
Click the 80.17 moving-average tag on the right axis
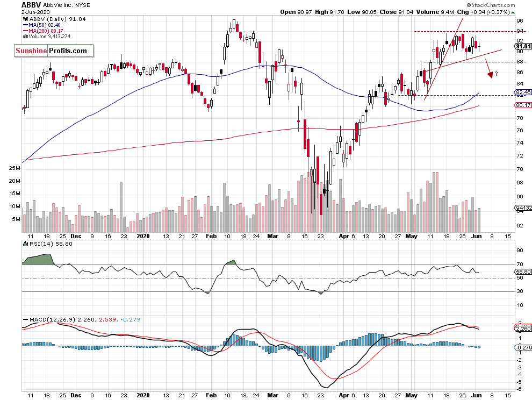click(523, 105)
